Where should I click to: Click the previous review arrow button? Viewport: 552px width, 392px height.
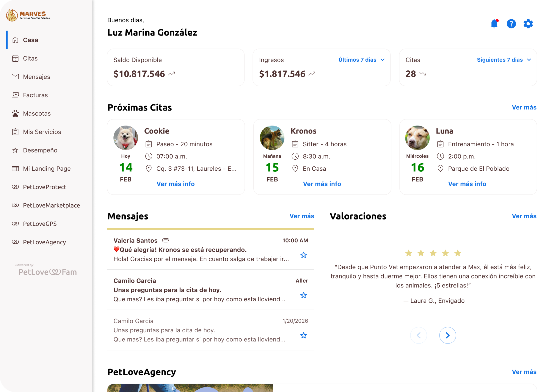point(418,335)
